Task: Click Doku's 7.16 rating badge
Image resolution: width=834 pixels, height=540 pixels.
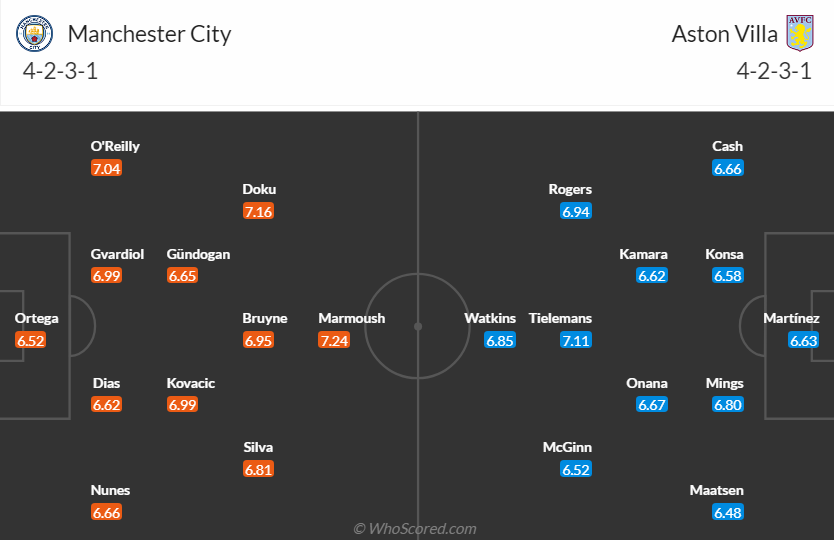Action: [258, 212]
